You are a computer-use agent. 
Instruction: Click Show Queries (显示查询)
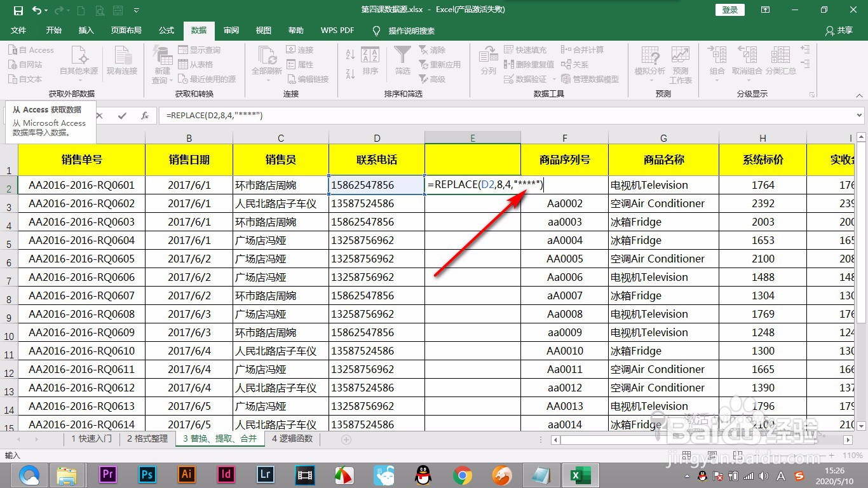199,50
